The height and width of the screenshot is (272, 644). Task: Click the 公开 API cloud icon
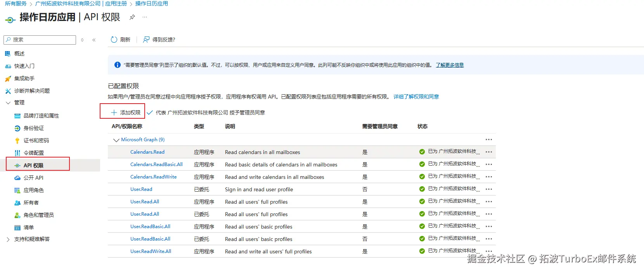point(17,178)
